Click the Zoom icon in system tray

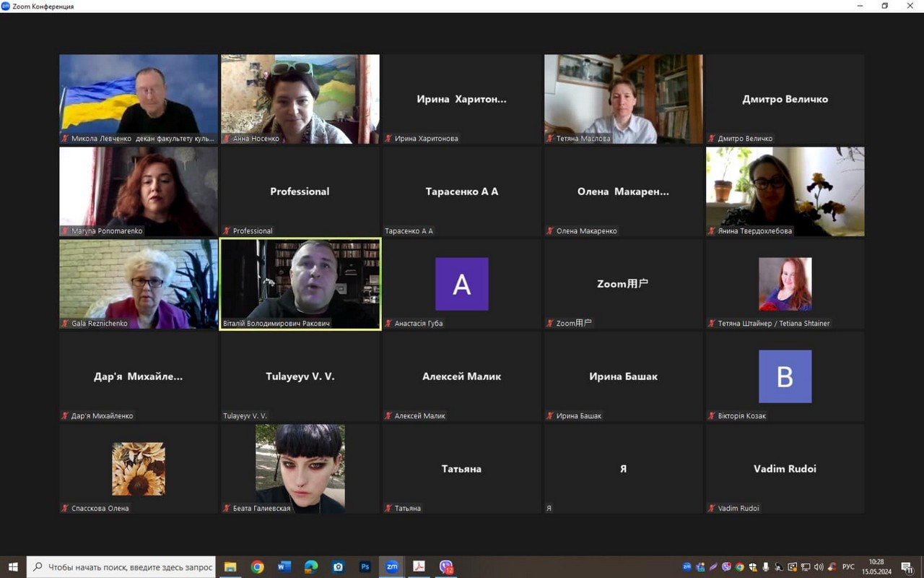(x=687, y=567)
